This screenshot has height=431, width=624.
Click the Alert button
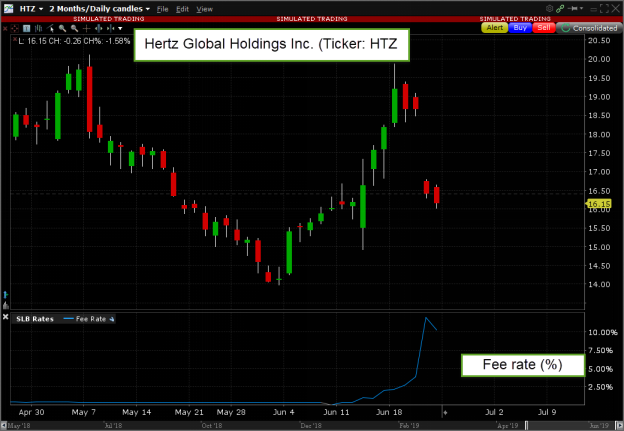[494, 27]
